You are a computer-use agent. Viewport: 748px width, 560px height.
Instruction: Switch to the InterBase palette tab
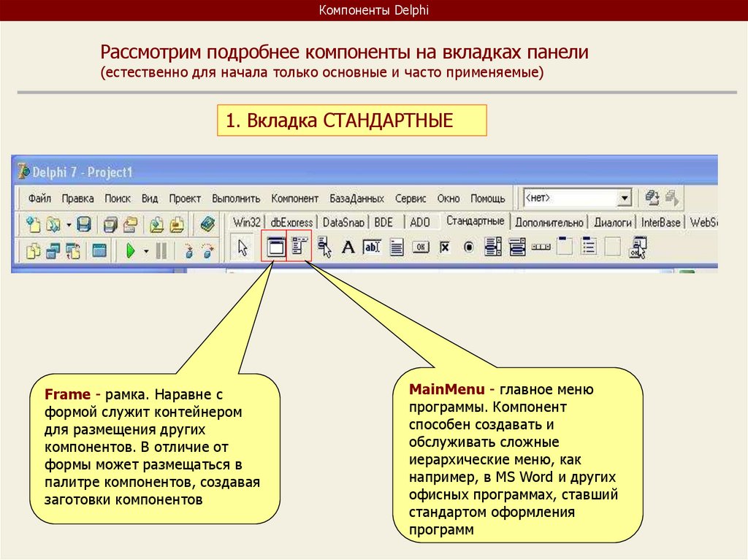click(x=660, y=222)
